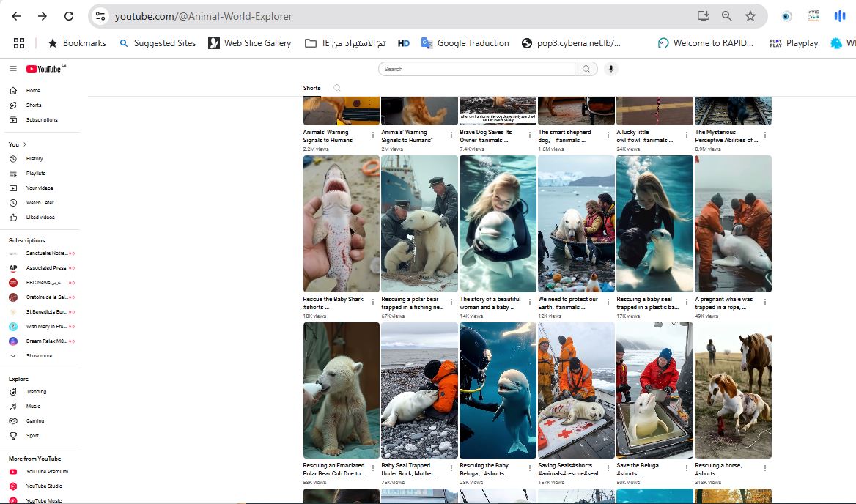Open Trending under Explore
The width and height of the screenshot is (856, 504).
click(36, 392)
